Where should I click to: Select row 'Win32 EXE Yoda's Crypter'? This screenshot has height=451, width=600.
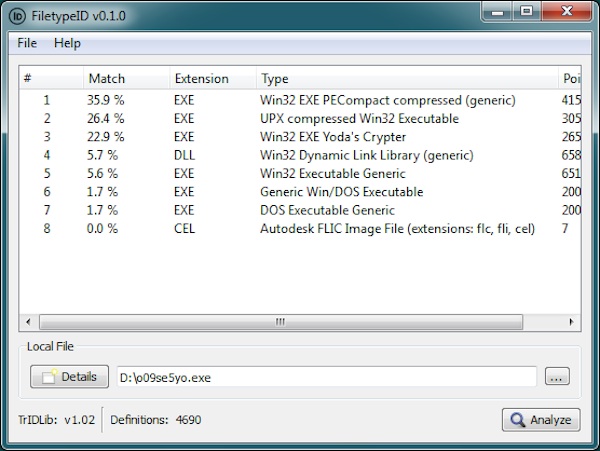point(300,137)
